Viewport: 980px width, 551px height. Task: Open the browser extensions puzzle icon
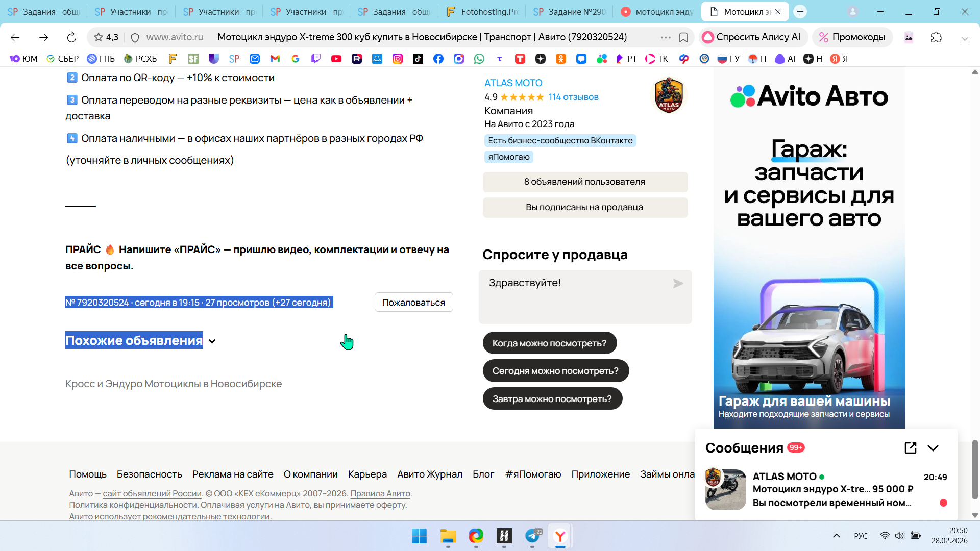pyautogui.click(x=936, y=37)
